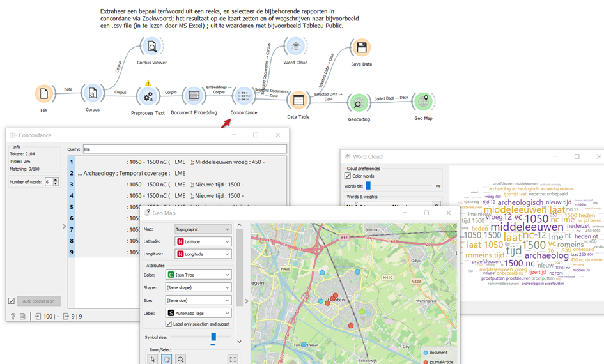Open the Save Data widget
The width and height of the screenshot is (604, 364).
(x=361, y=48)
